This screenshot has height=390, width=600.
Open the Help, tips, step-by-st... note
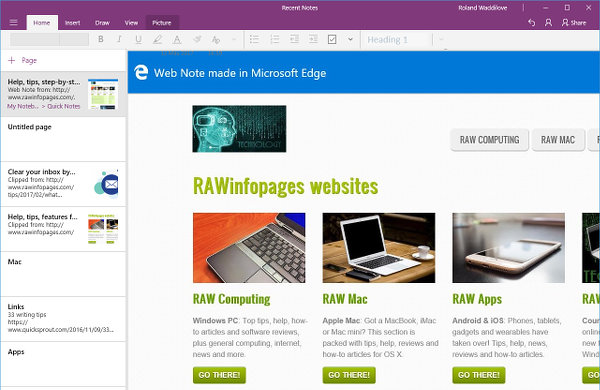tap(64, 94)
